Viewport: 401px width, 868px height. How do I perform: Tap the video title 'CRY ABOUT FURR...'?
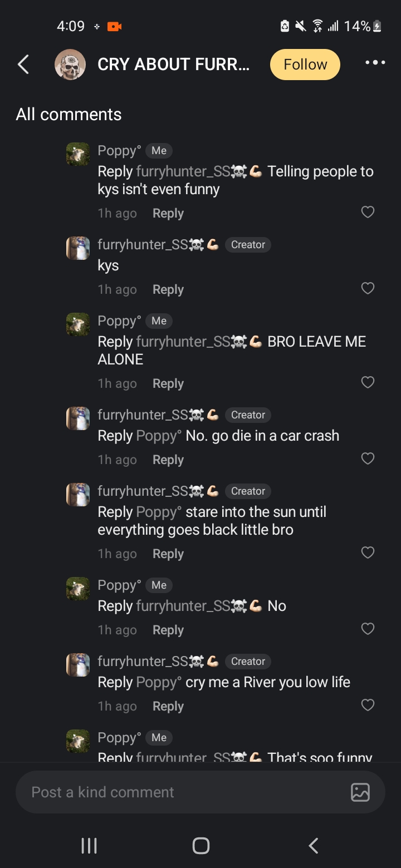click(173, 65)
